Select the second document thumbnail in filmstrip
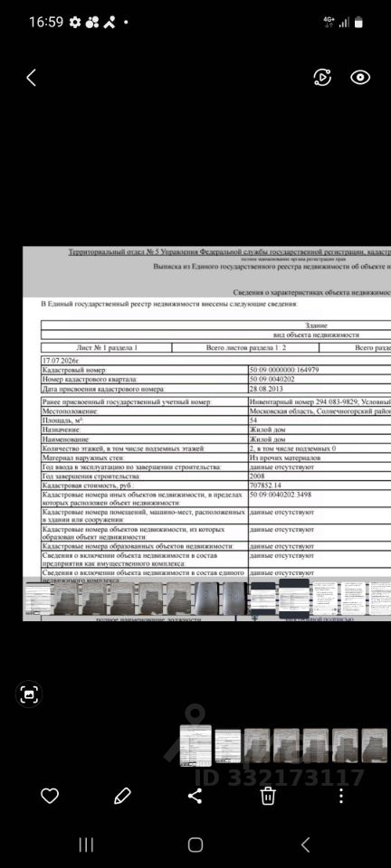The width and height of the screenshot is (391, 868). tap(227, 746)
